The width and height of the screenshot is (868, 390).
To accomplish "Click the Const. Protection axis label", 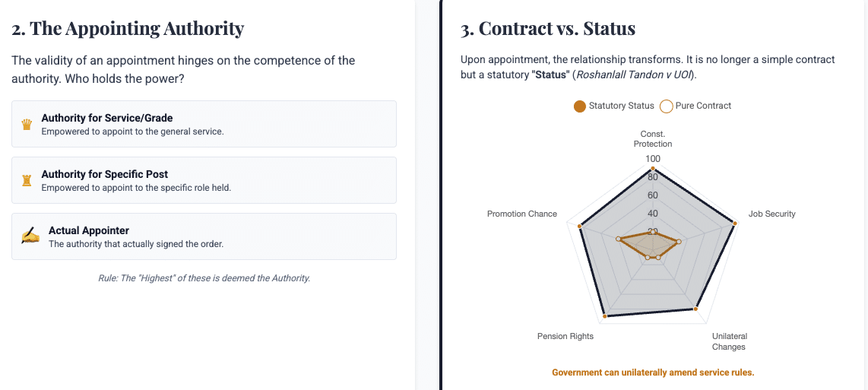I will coord(652,138).
